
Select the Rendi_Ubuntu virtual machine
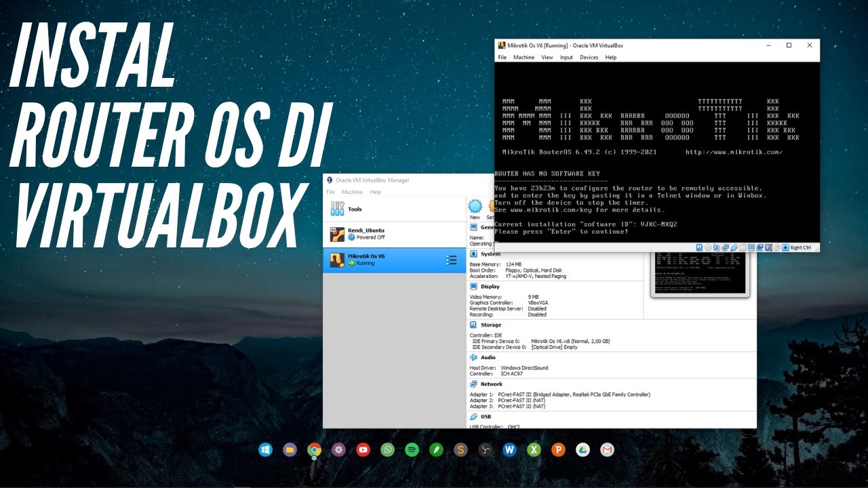pyautogui.click(x=395, y=235)
